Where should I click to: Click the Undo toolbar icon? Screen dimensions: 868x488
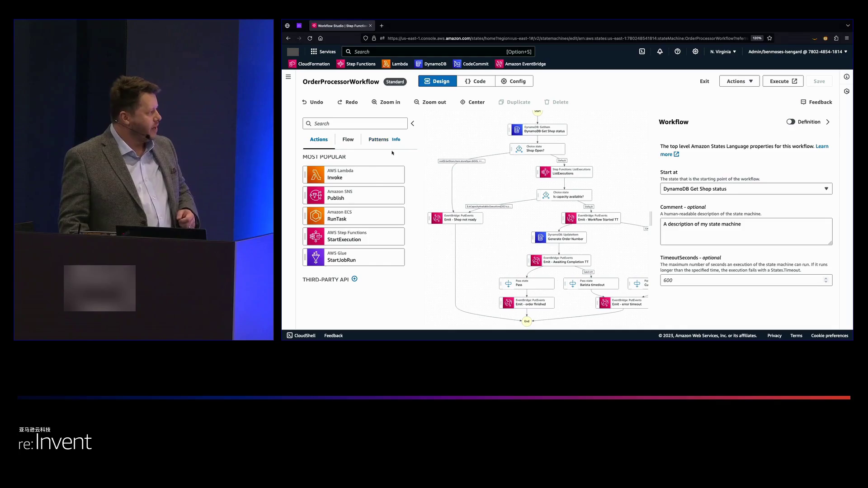pyautogui.click(x=305, y=102)
